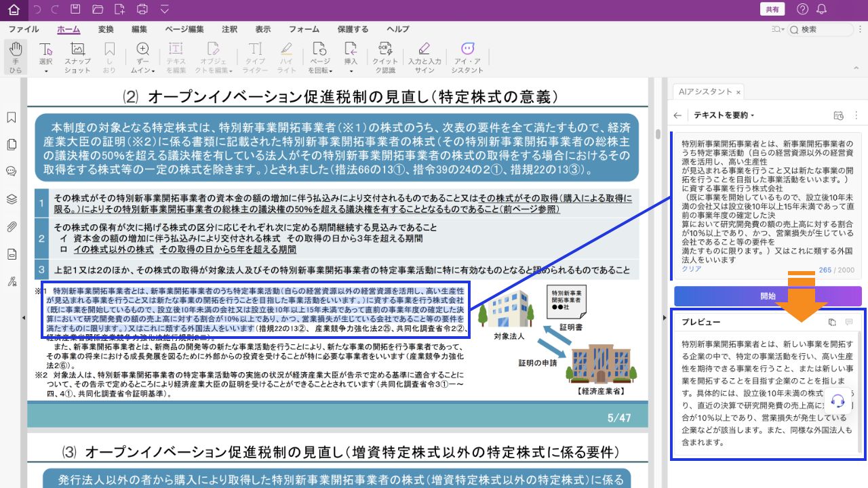Select the Hand (手ひら) tool
Screen dimensions: 868x488
[x=16, y=57]
